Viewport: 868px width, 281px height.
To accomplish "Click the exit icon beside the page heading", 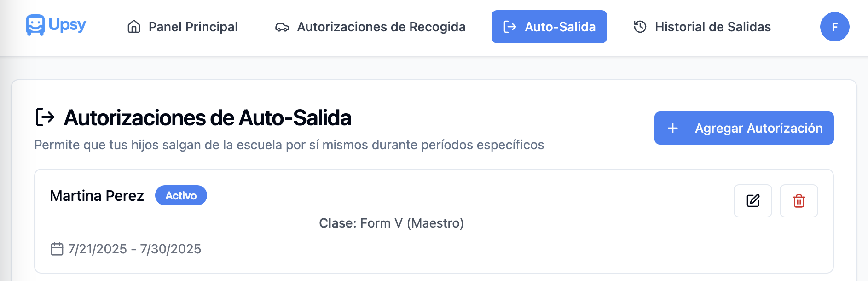I will [x=45, y=117].
